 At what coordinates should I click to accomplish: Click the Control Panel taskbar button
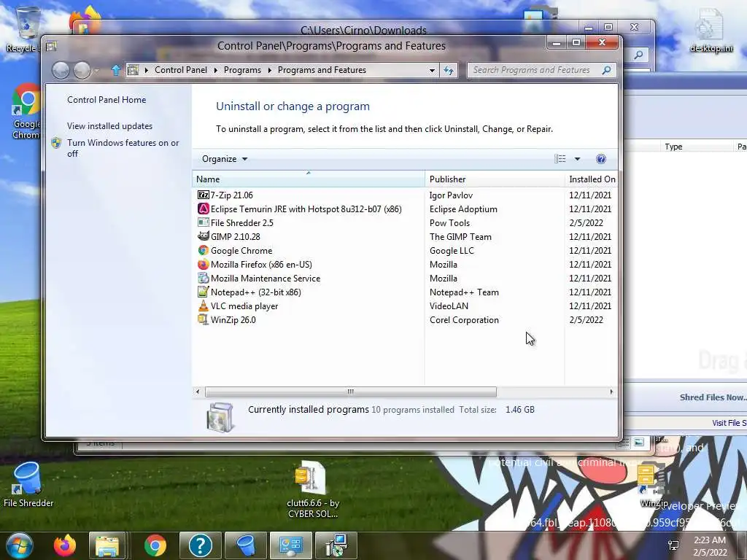(x=290, y=545)
